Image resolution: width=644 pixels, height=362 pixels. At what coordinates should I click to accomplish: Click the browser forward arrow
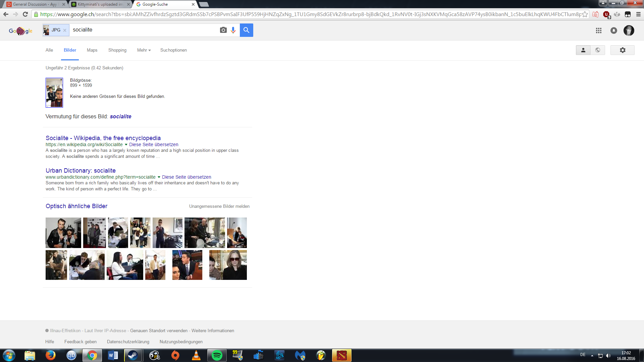click(x=15, y=14)
